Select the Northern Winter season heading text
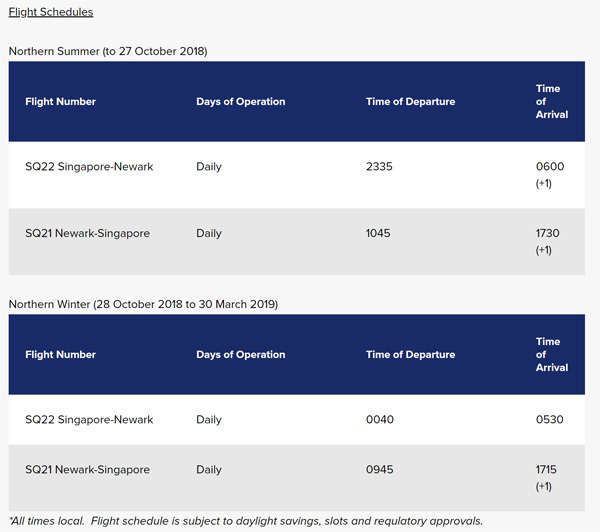Image resolution: width=600 pixels, height=532 pixels. (x=143, y=304)
